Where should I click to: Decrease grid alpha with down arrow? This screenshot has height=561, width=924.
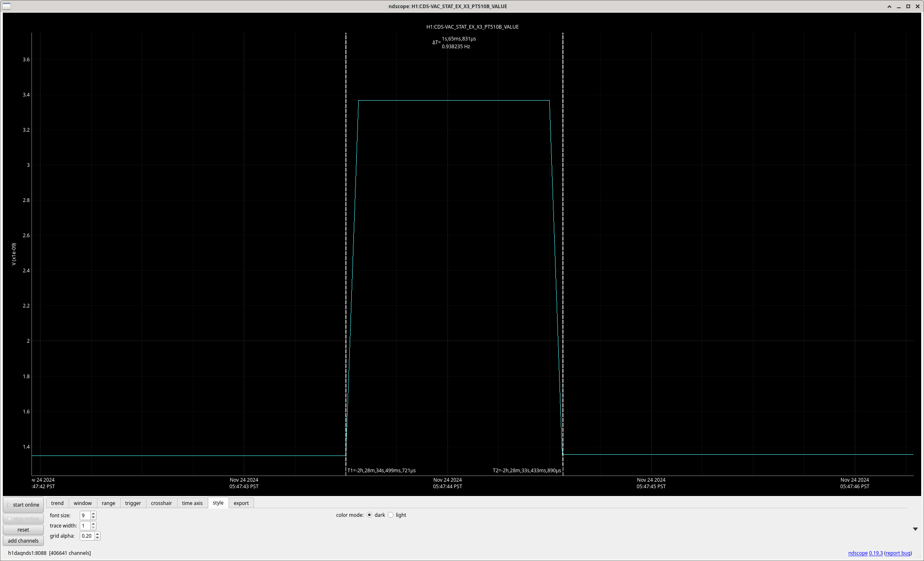[x=97, y=538]
